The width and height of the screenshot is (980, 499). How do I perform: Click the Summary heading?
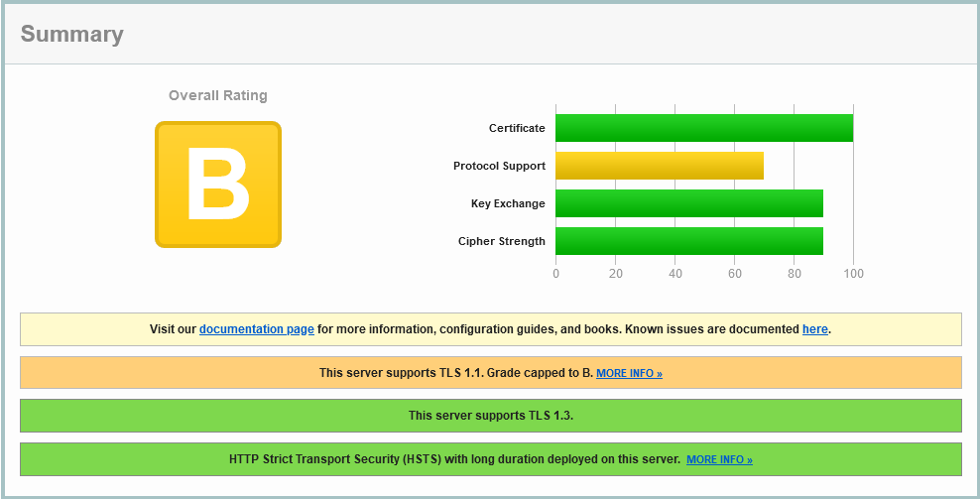pos(71,34)
